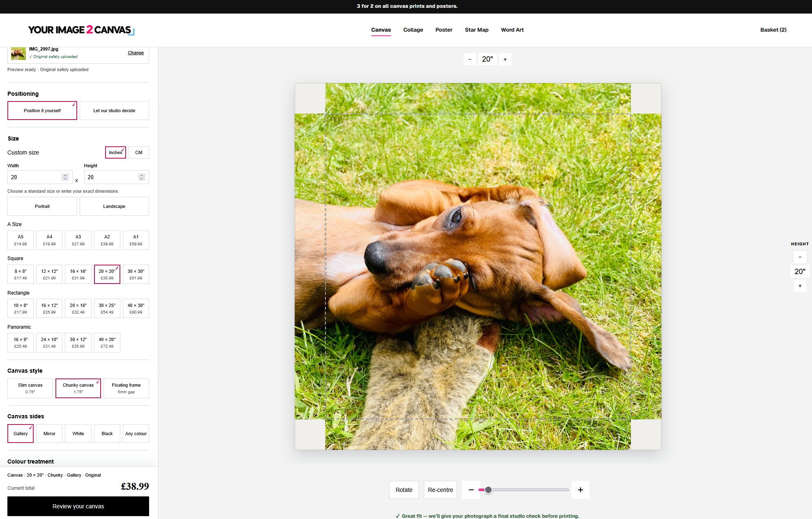The height and width of the screenshot is (519, 812).
Task: Select Slim canvas 0.75" style
Action: 30,388
